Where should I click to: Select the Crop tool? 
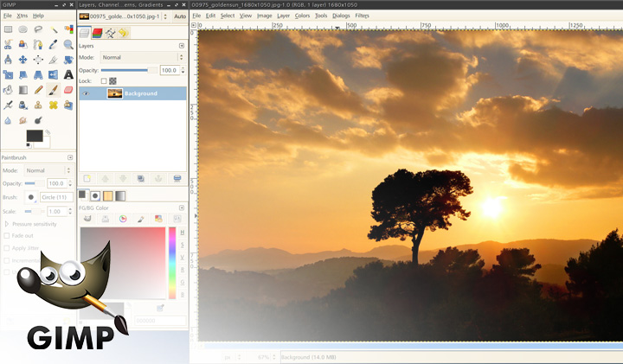coord(54,60)
